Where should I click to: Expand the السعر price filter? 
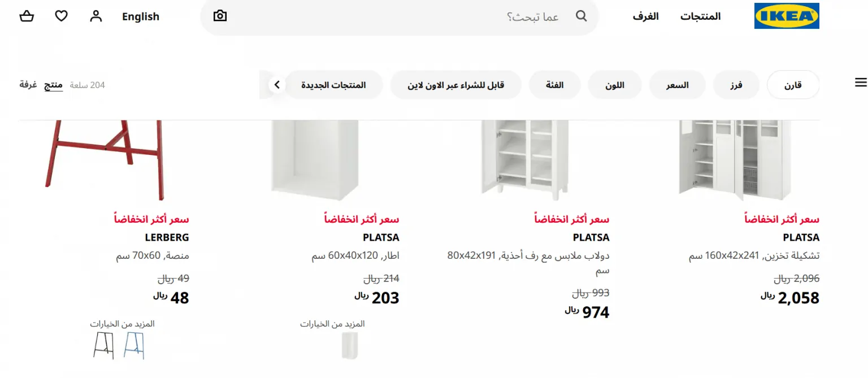677,85
